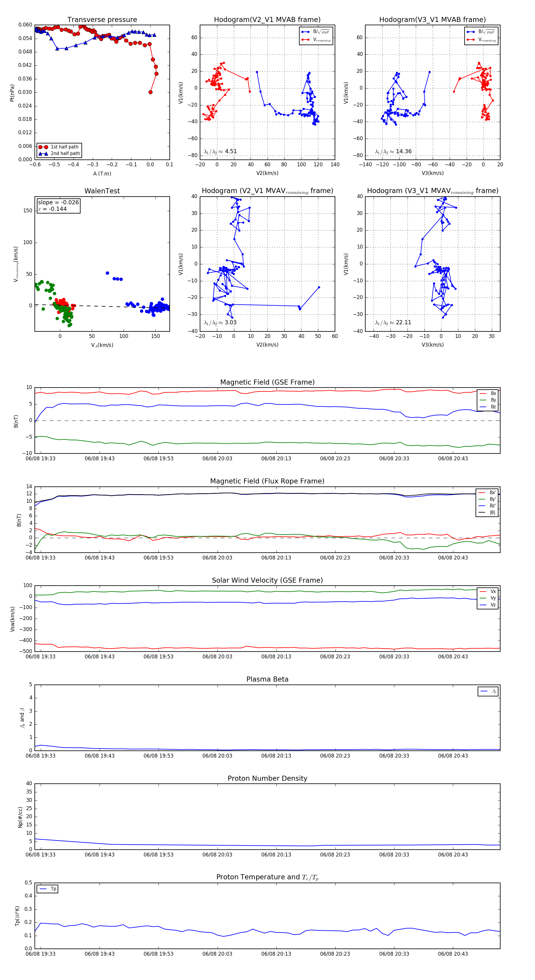This screenshot has height=980, width=535.
Task: Click the "2nd half path" legend entry
Action: coord(59,154)
